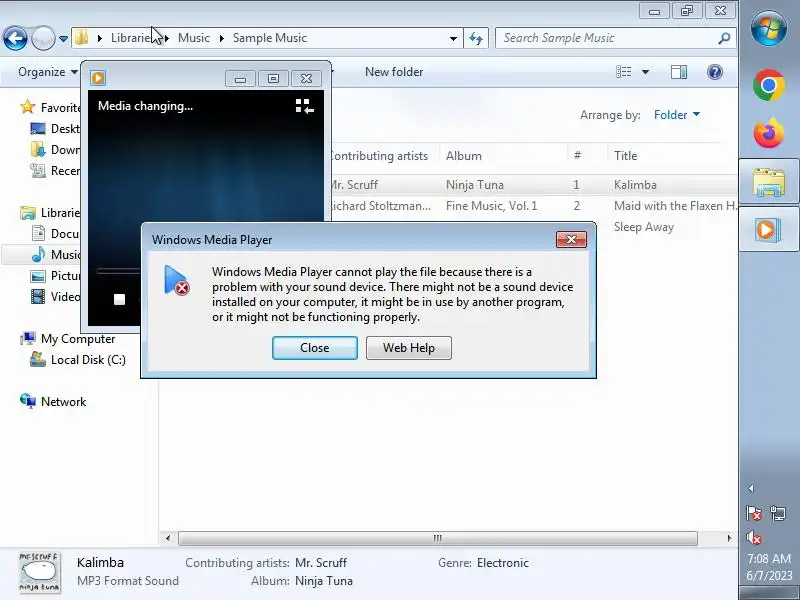Open the recent pages dropdown arrow
This screenshot has width=800, height=600.
click(63, 38)
